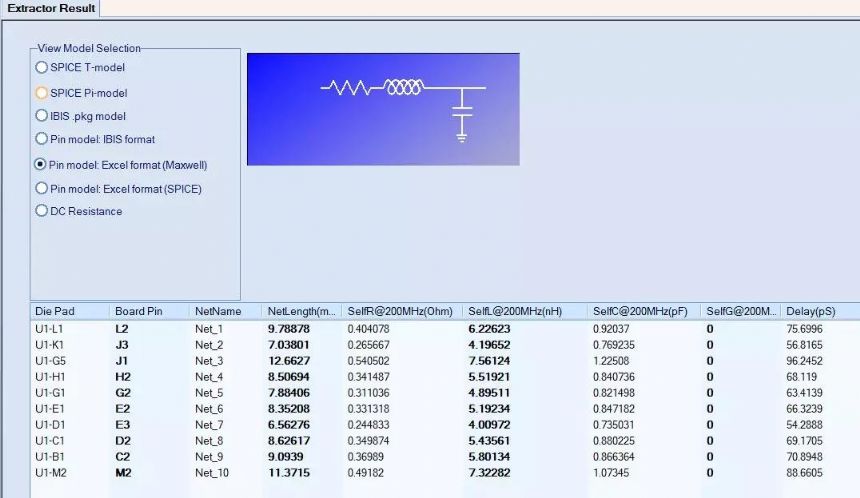Click the SelfC@200MHz(pF) column header
860x498 pixels.
click(643, 312)
